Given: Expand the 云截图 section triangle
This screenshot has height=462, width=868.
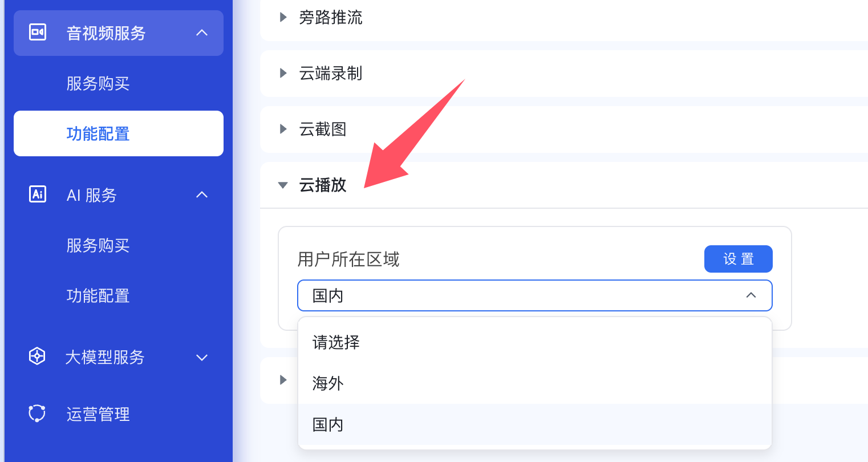Looking at the screenshot, I should (x=283, y=129).
